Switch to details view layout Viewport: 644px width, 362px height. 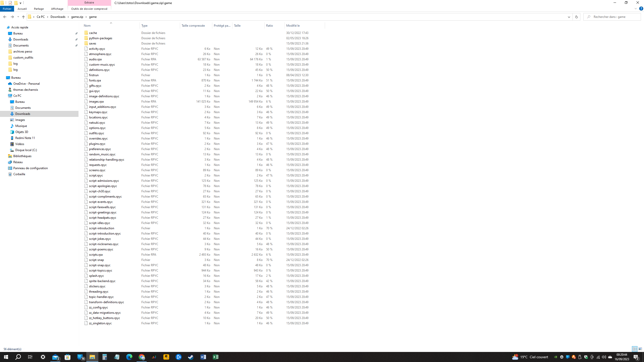coord(635,349)
